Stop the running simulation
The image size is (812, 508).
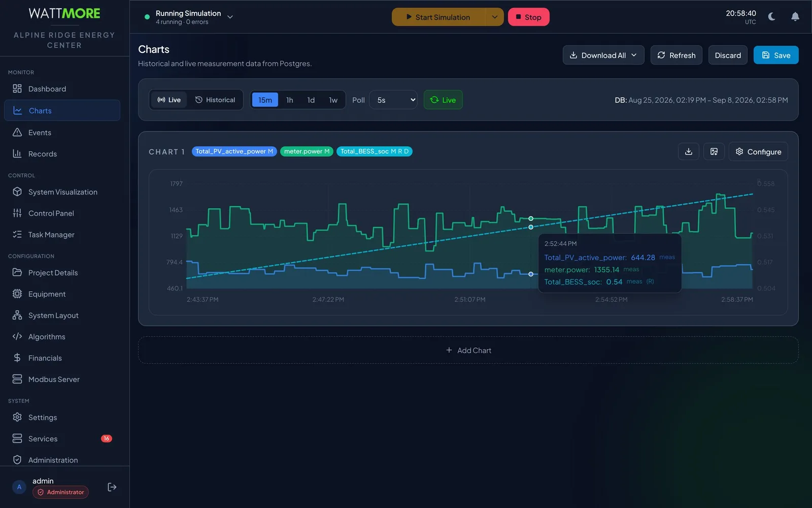click(x=528, y=17)
